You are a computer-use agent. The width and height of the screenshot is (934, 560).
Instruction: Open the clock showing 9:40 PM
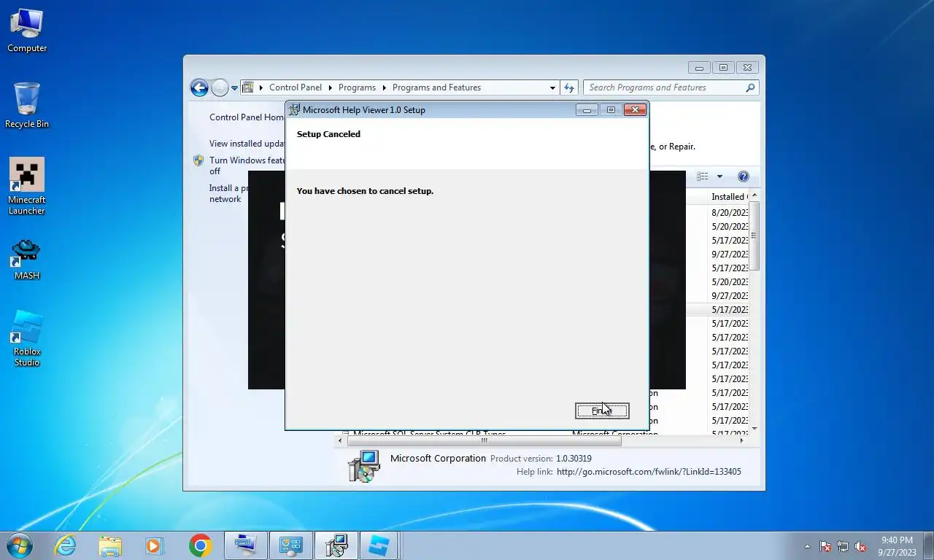897,546
